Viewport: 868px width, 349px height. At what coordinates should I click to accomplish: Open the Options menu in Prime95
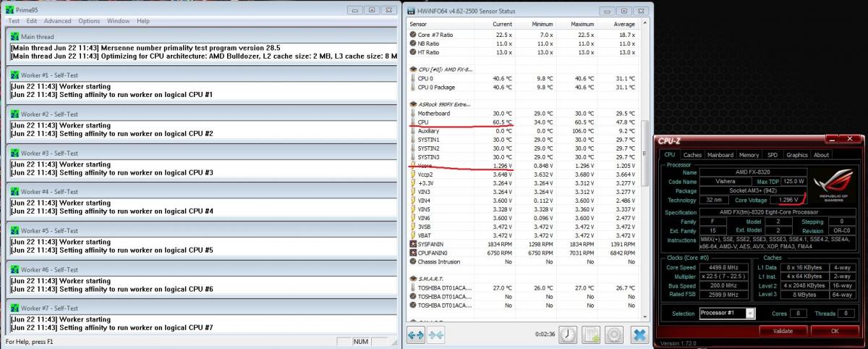click(89, 21)
